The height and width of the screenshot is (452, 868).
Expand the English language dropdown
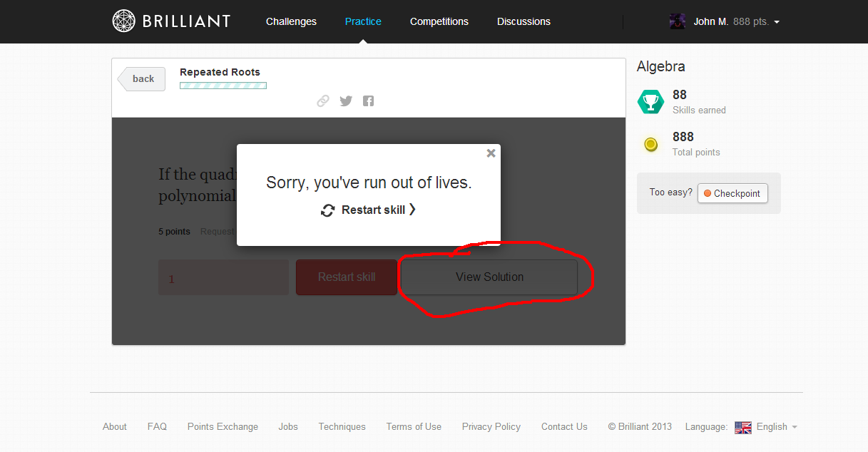click(x=777, y=427)
